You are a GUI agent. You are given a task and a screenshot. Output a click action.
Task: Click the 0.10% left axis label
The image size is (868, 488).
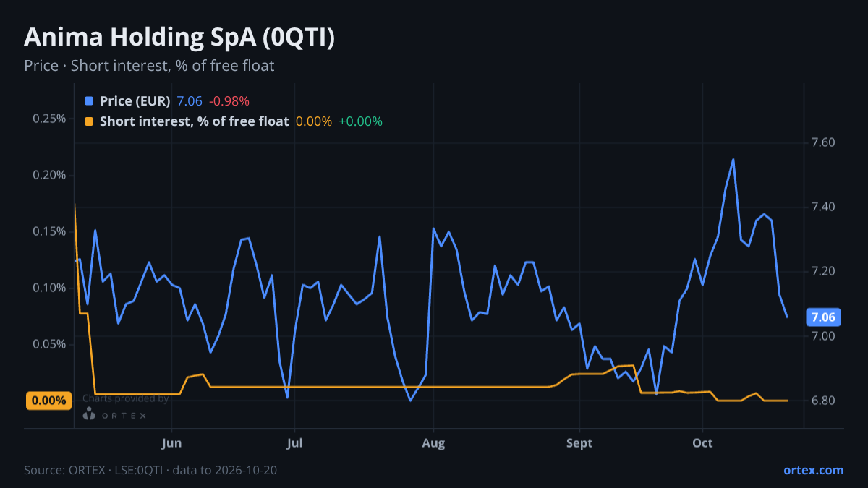[49, 288]
